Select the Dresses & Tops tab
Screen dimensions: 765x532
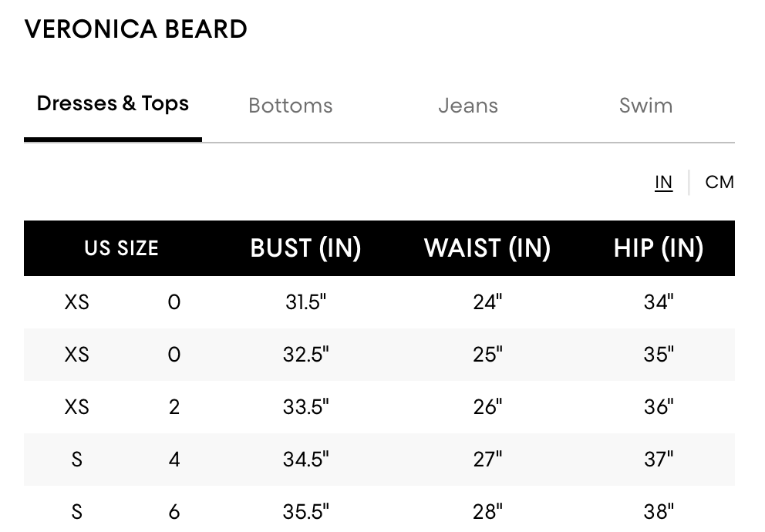[113, 103]
